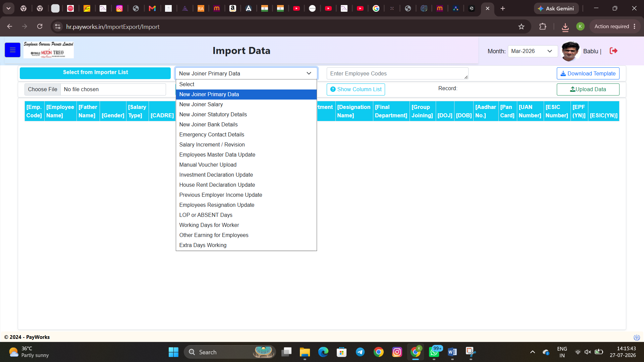
Task: Click Select from Importer List button
Action: point(95,73)
